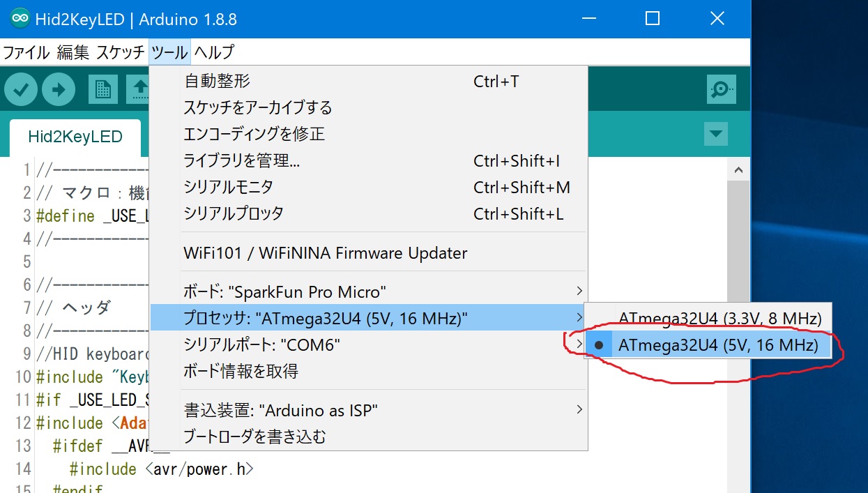
Task: Open シリアルプロッタ menu entry
Action: [369, 214]
